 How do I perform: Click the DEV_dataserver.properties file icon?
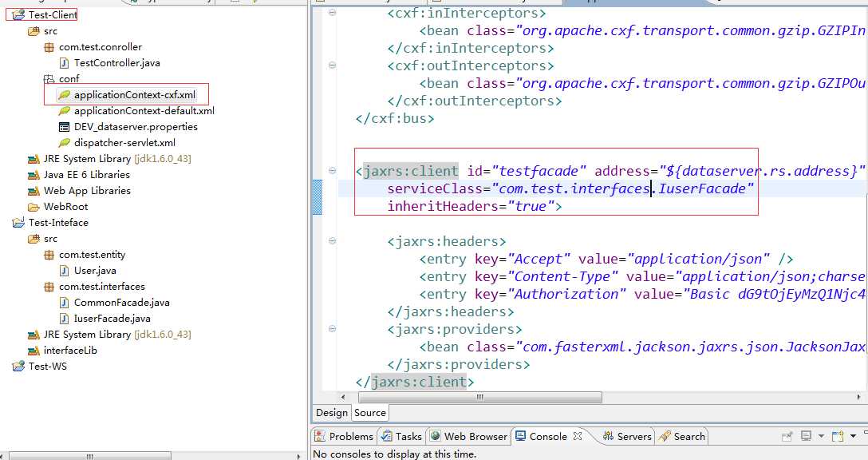[x=64, y=127]
